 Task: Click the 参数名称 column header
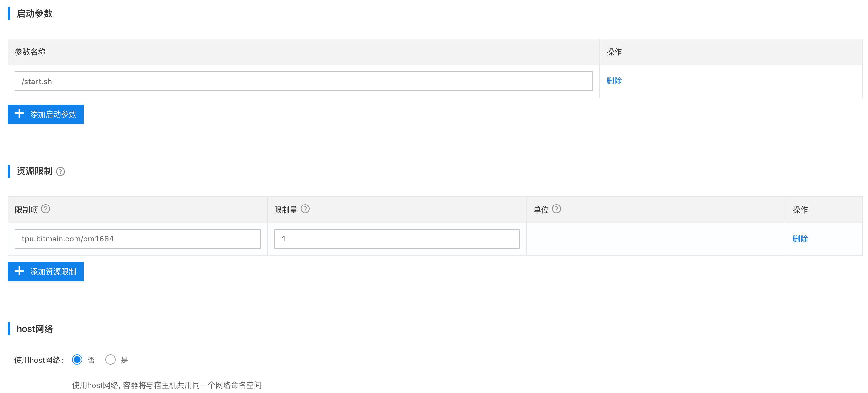click(30, 52)
